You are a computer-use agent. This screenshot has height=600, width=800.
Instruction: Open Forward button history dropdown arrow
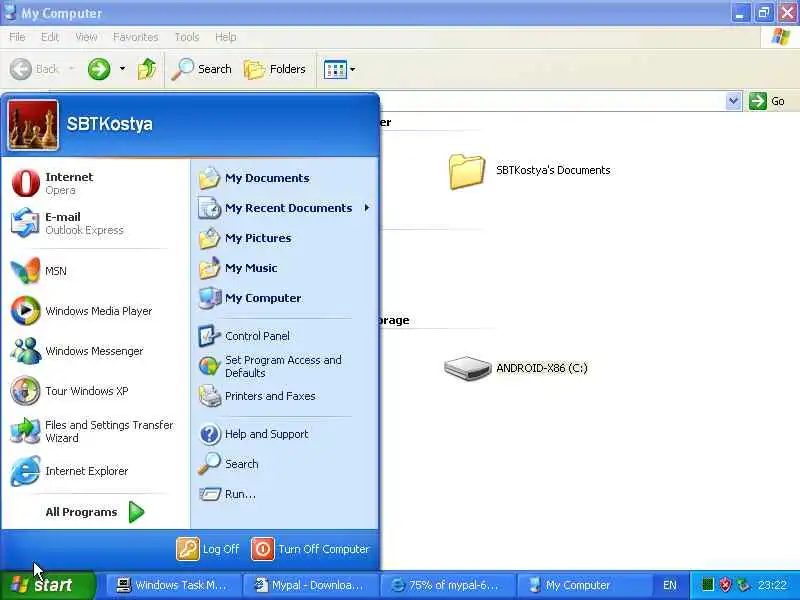(x=122, y=68)
